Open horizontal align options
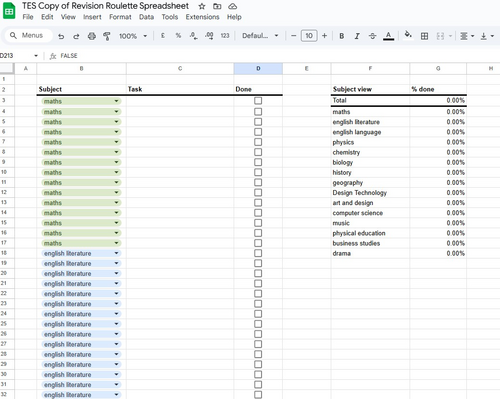 (467, 36)
